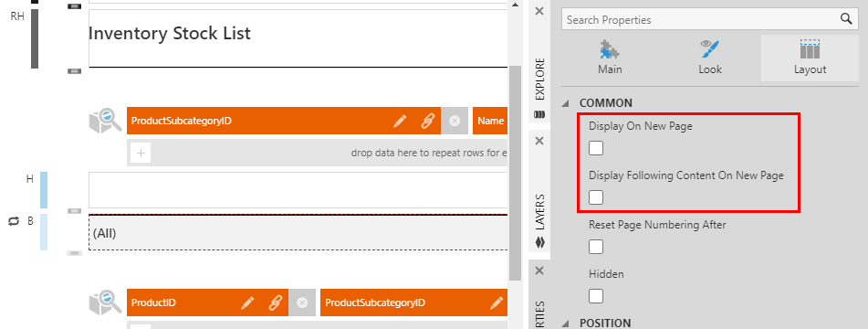This screenshot has height=329, width=868.
Task: Collapse the COMMON section
Action: click(x=566, y=103)
